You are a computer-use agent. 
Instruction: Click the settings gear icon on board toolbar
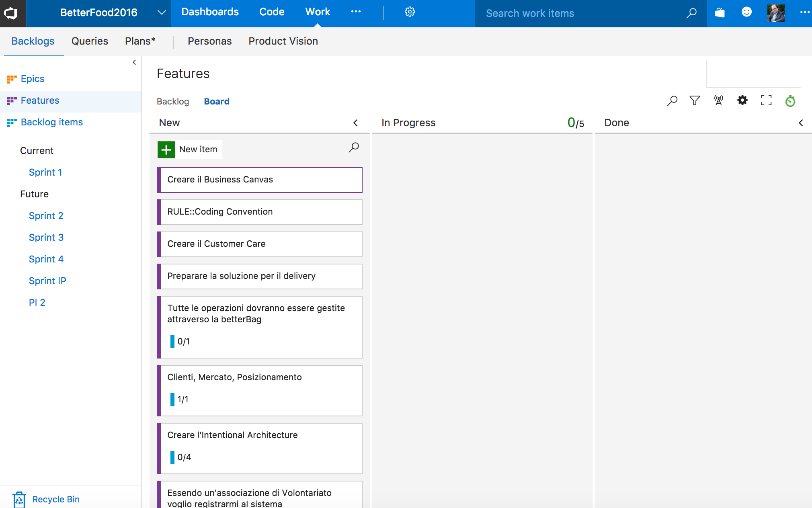click(742, 100)
